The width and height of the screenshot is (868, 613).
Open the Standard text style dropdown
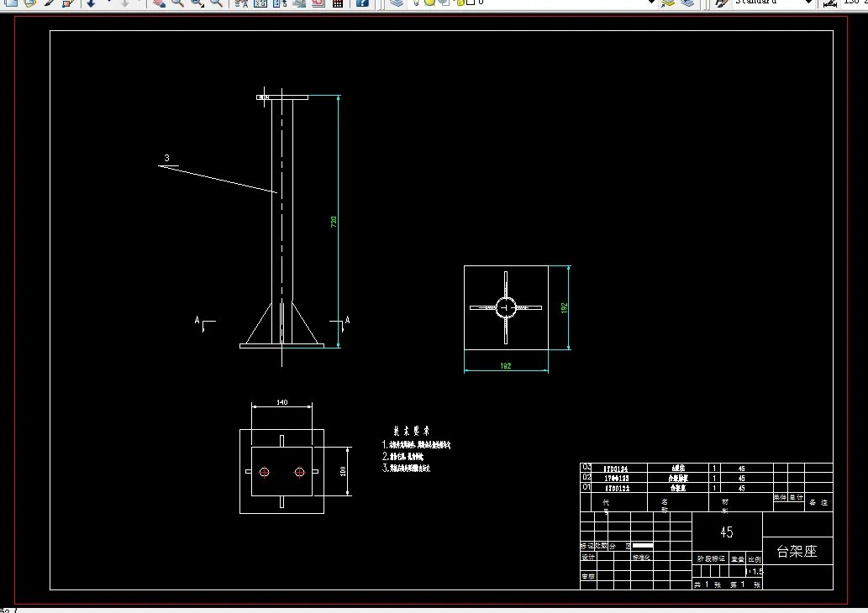click(x=808, y=3)
